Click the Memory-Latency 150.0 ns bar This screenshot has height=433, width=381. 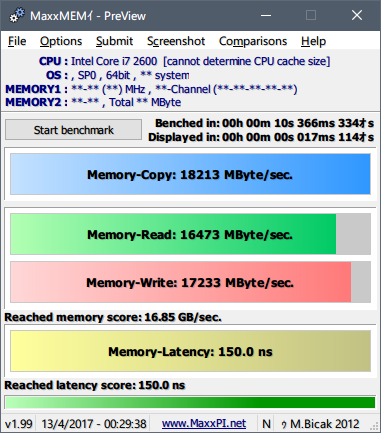point(190,351)
